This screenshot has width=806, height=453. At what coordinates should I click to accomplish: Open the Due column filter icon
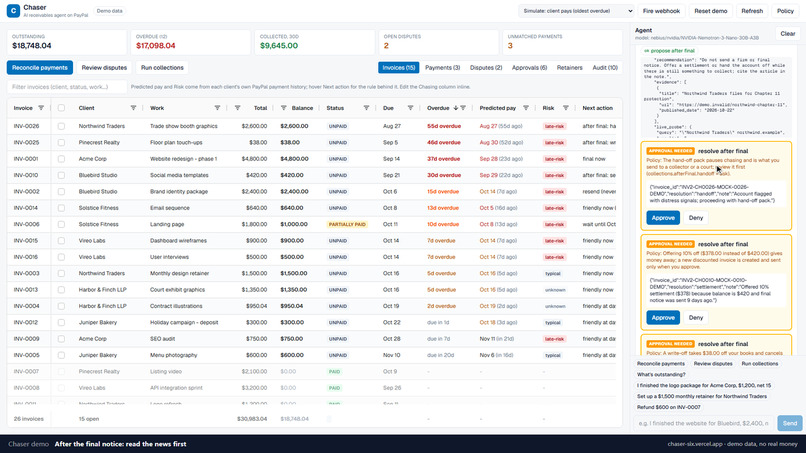tap(410, 108)
